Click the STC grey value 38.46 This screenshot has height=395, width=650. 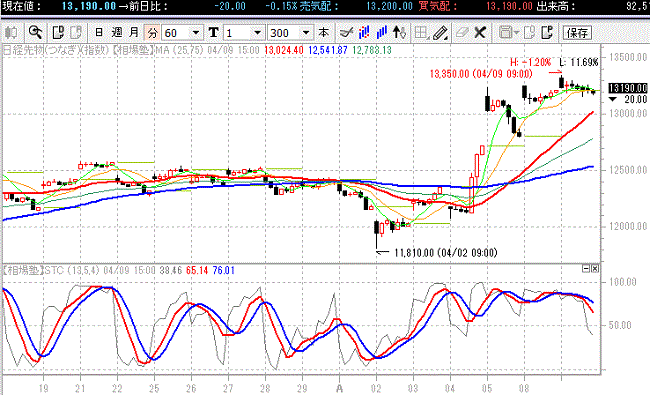[x=171, y=271]
